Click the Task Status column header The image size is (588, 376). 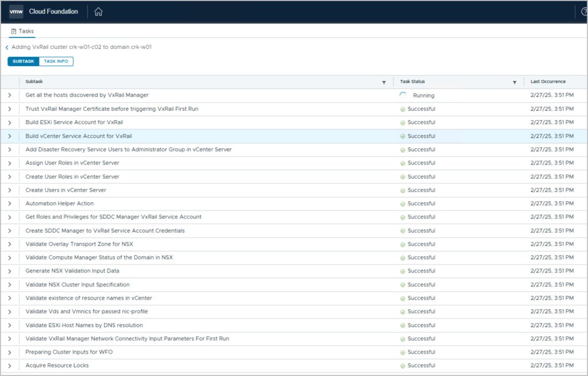[x=412, y=82]
